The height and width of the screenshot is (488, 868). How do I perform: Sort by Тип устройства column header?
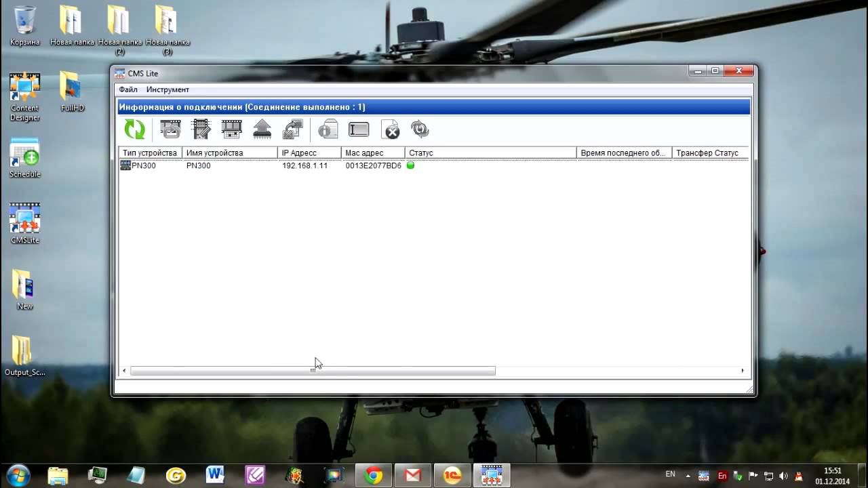pyautogui.click(x=150, y=153)
